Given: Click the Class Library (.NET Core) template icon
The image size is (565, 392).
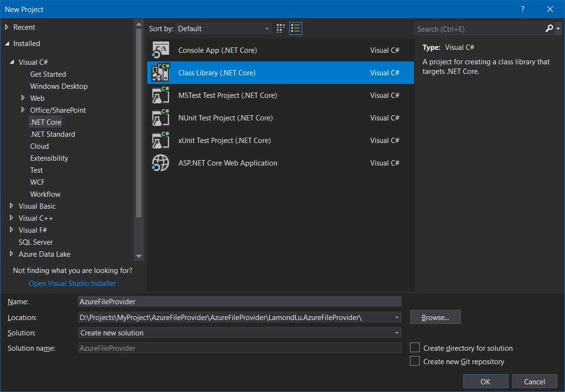Looking at the screenshot, I should coord(160,72).
